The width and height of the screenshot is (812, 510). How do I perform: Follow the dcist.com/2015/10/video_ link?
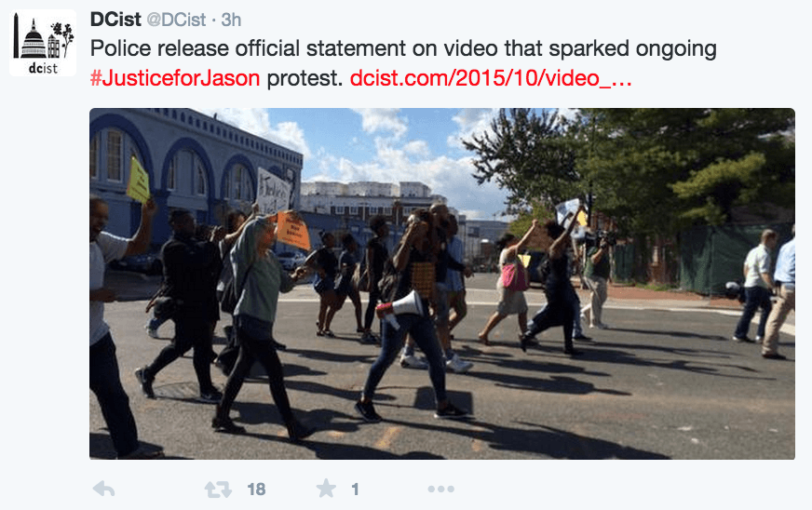[491, 79]
